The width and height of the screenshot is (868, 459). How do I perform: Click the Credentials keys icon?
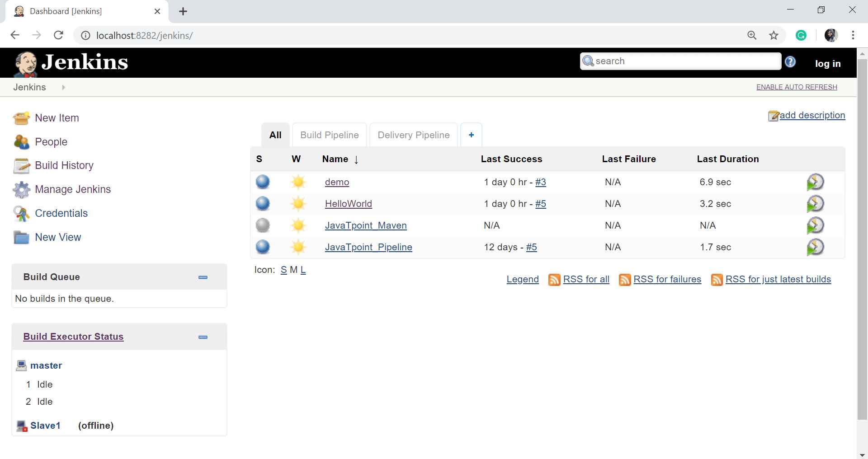point(21,214)
